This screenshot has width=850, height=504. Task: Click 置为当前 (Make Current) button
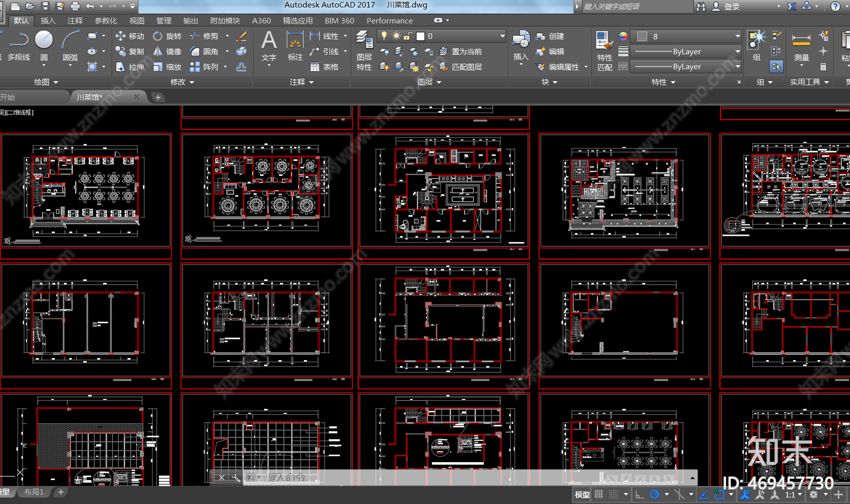pos(461,52)
